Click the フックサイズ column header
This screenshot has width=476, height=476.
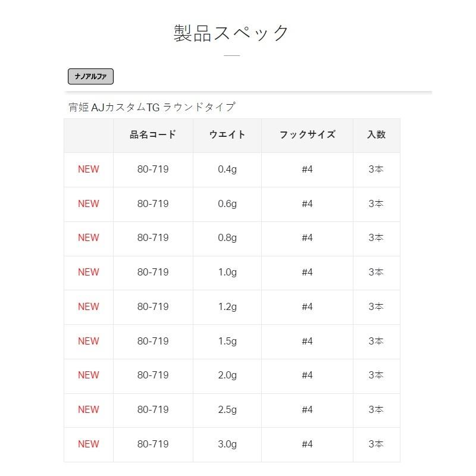307,134
